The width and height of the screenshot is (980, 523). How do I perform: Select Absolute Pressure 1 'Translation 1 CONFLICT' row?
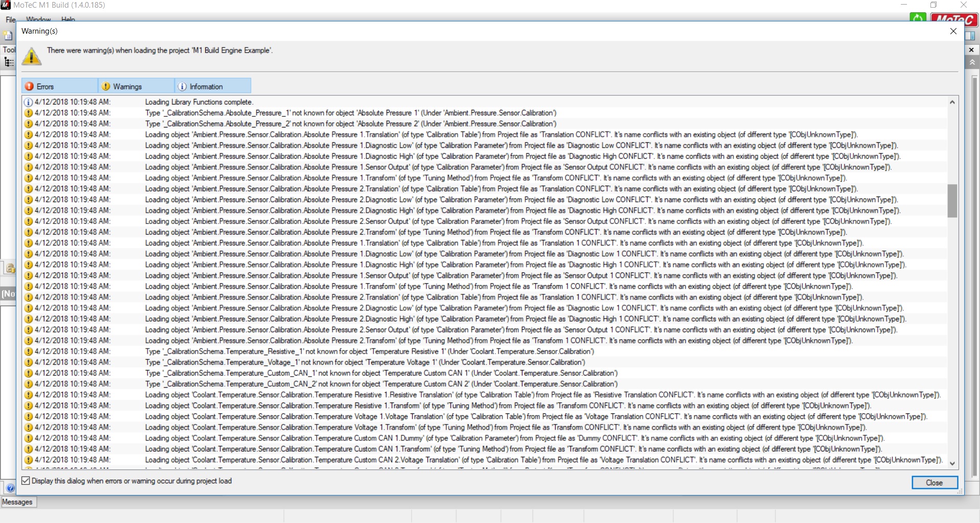click(485, 243)
